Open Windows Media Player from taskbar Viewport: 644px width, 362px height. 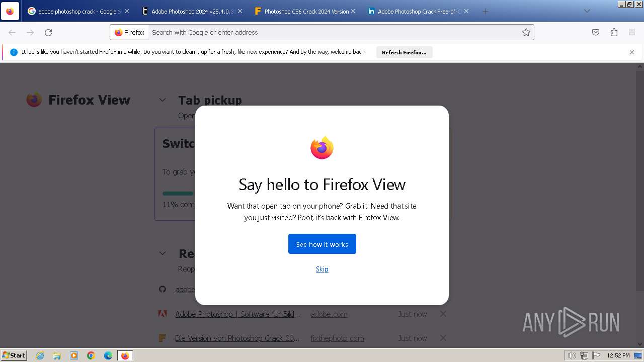pos(74,355)
